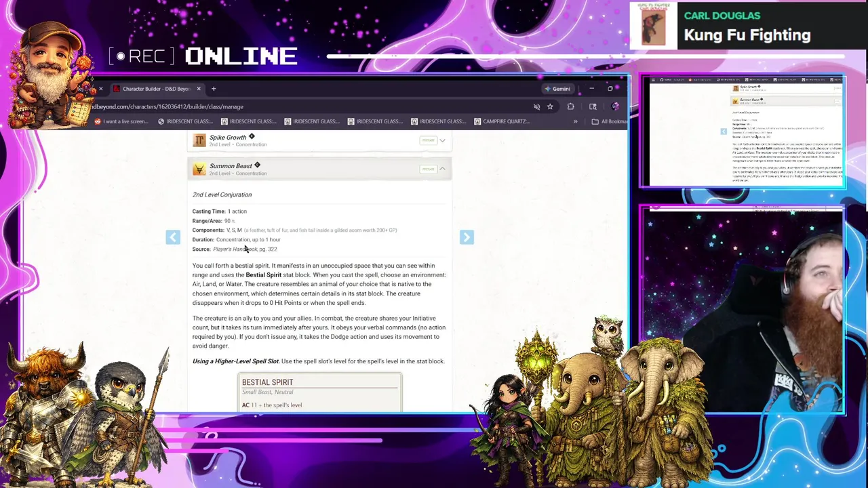The width and height of the screenshot is (868, 488).
Task: Click the Spike Growth spell icon
Action: tap(199, 140)
